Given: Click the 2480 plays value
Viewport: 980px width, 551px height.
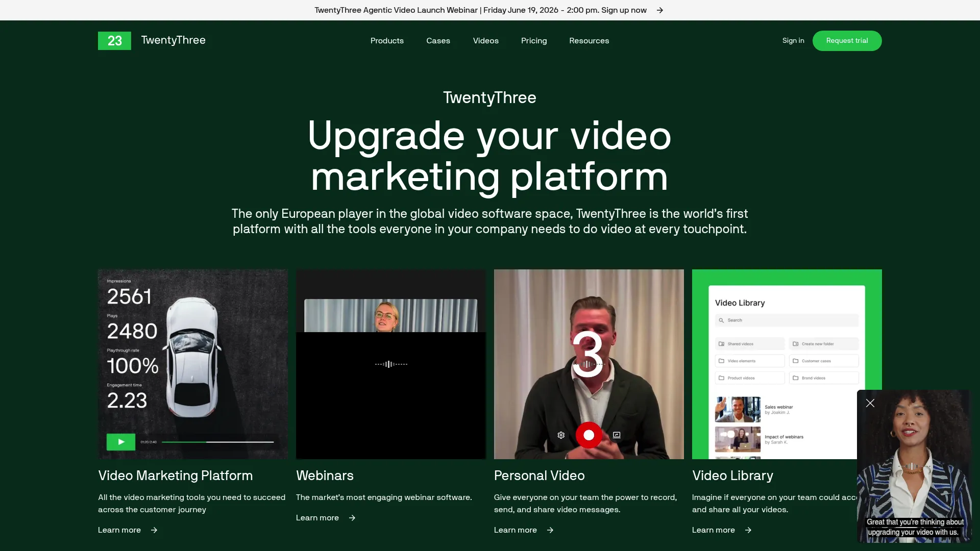Looking at the screenshot, I should (132, 331).
